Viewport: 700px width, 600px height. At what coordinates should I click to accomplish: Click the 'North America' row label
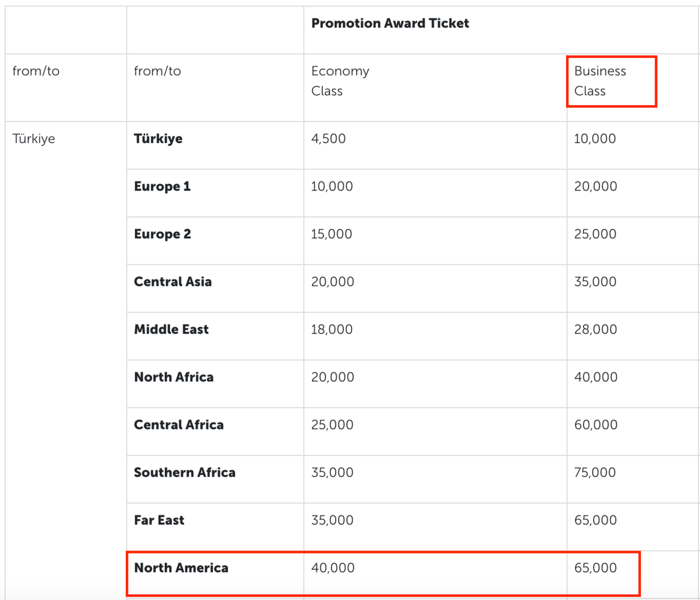(182, 568)
